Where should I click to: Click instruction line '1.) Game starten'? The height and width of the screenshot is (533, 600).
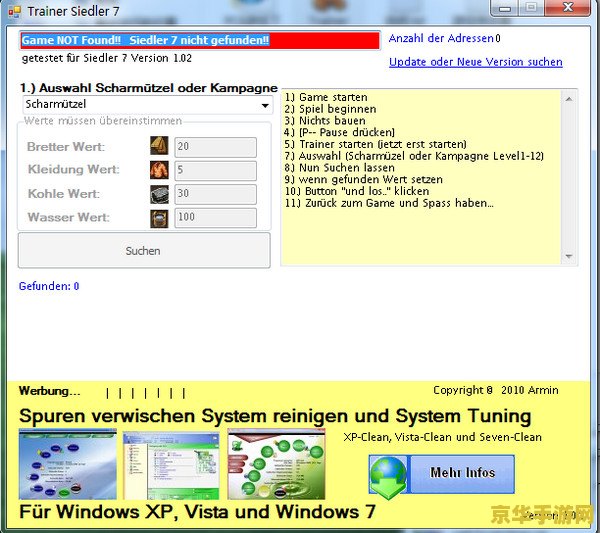tap(326, 97)
